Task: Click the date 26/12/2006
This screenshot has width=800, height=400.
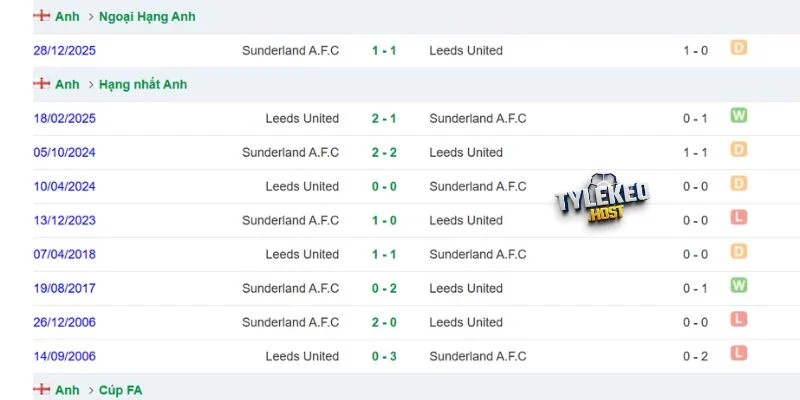Action: pyautogui.click(x=64, y=322)
